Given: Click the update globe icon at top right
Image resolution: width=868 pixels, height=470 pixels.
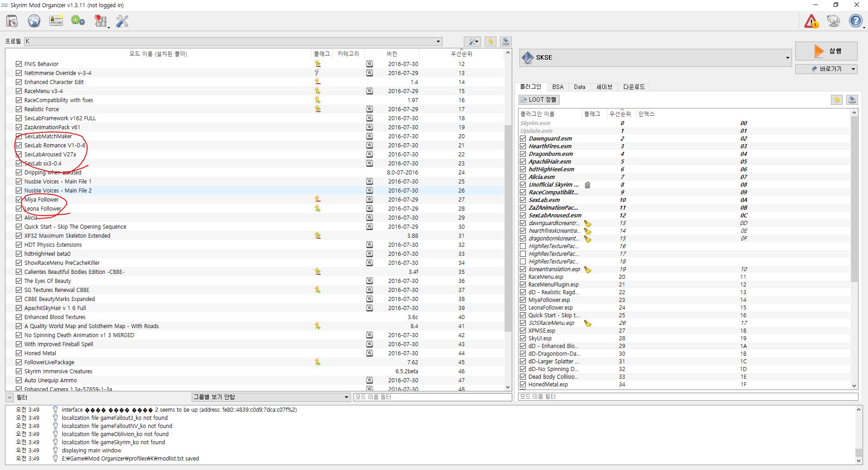Looking at the screenshot, I should (x=833, y=21).
